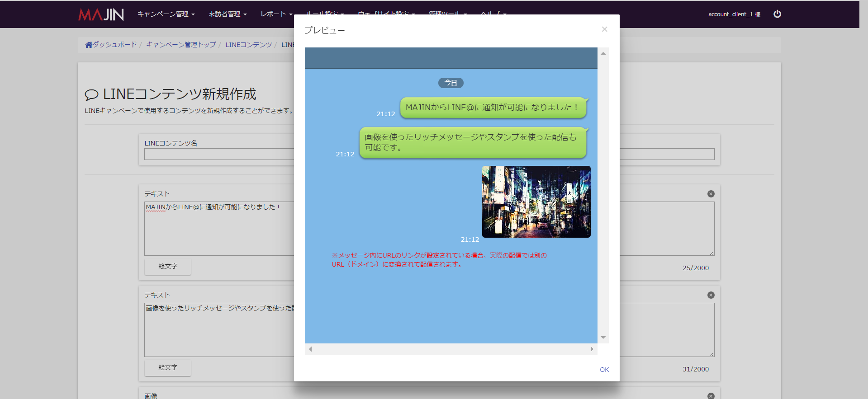
Task: Close the preview dialog with X
Action: (x=604, y=29)
